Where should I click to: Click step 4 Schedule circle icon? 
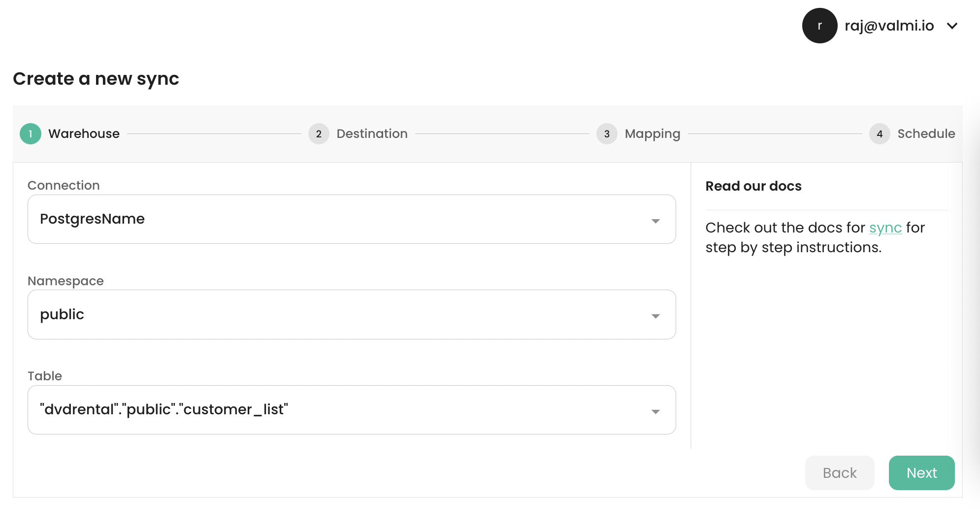tap(880, 133)
